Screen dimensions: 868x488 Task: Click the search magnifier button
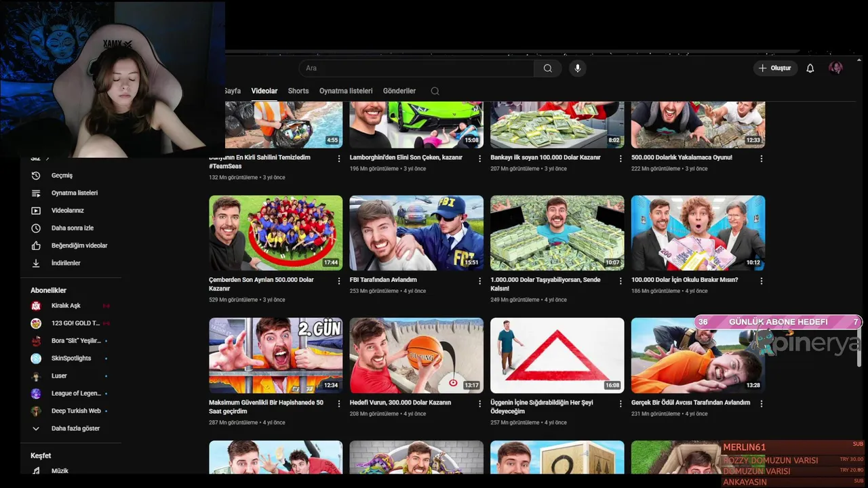pyautogui.click(x=547, y=68)
